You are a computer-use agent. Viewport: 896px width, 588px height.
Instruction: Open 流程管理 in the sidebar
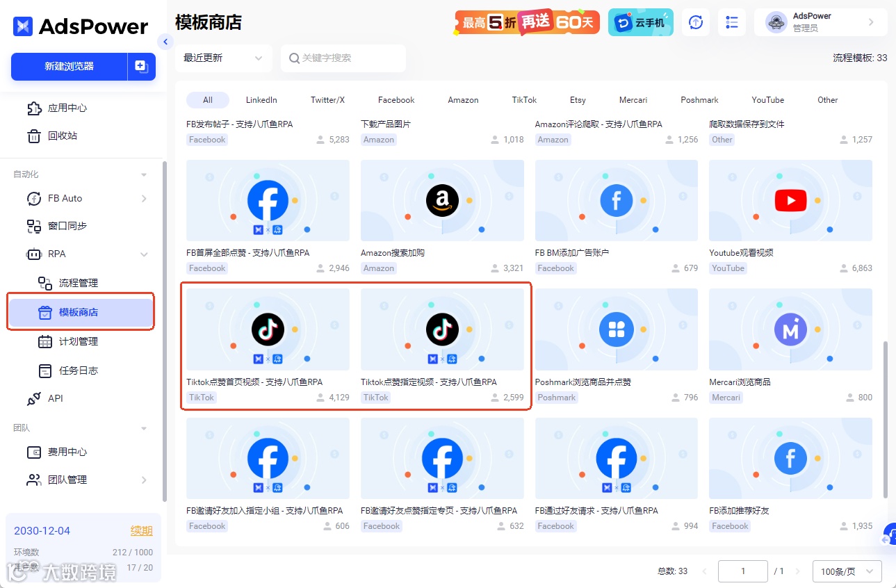pyautogui.click(x=79, y=283)
